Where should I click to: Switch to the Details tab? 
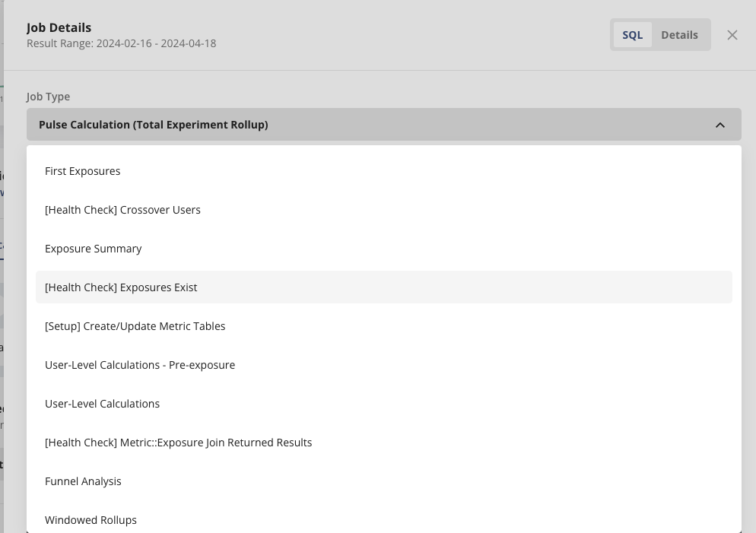(x=679, y=34)
